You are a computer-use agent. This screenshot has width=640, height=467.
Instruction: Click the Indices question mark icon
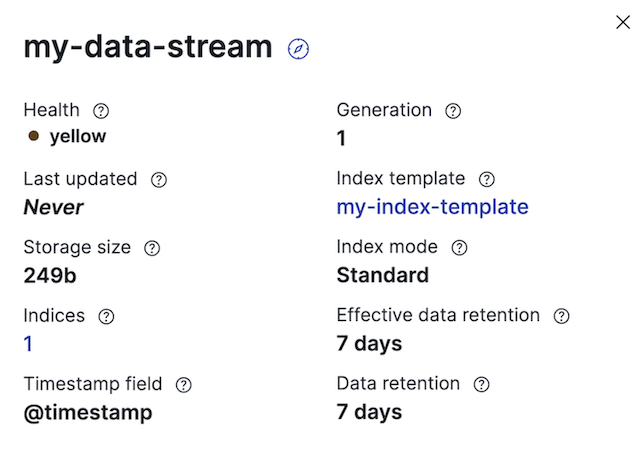click(106, 316)
